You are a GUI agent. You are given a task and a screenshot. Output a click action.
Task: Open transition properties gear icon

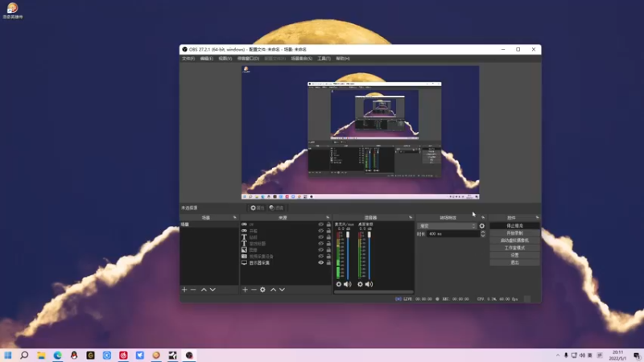pyautogui.click(x=481, y=226)
